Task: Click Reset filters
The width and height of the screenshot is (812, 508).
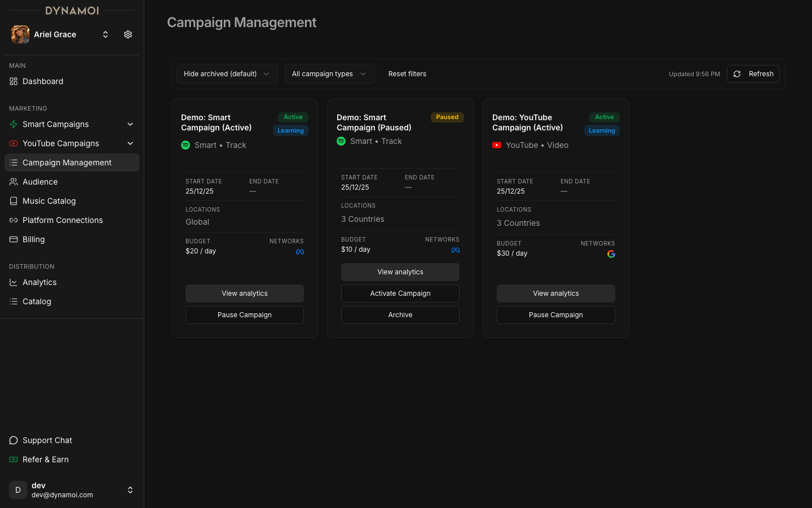Action: pos(407,73)
